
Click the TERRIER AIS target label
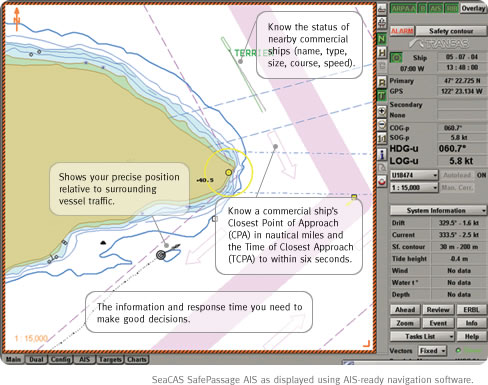tap(253, 53)
